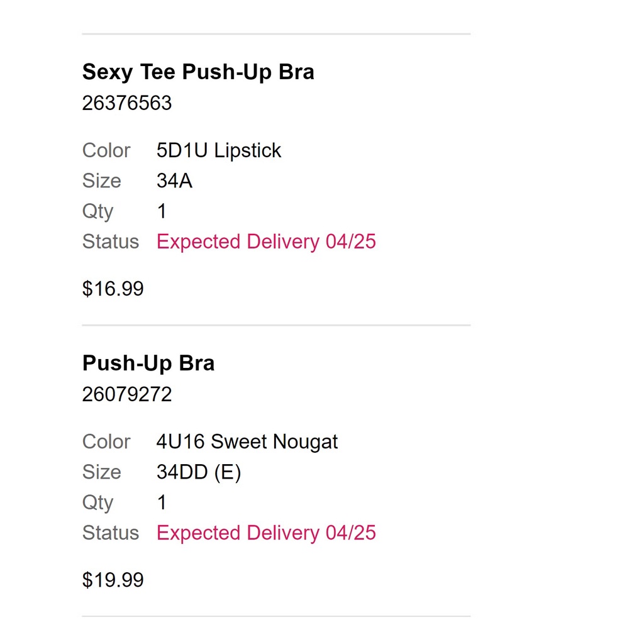The width and height of the screenshot is (644, 644).
Task: Click the quantity 1 of Push-Up Bra item
Action: coord(162,502)
